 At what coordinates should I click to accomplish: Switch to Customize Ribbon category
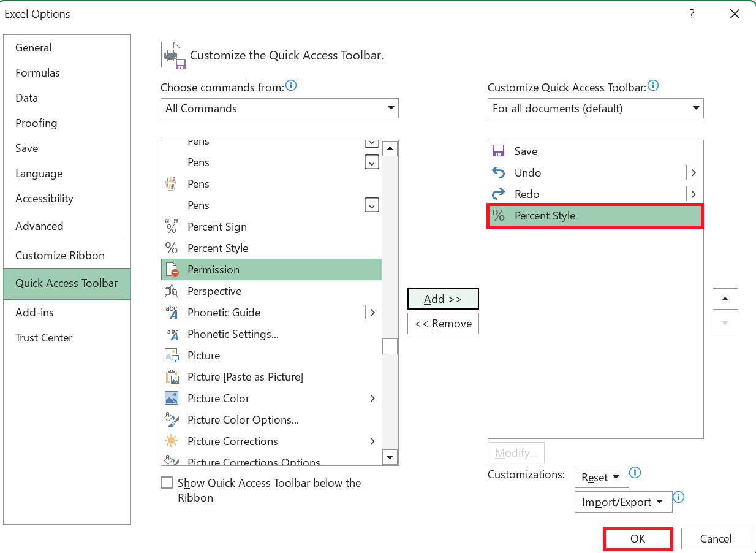[67, 256]
